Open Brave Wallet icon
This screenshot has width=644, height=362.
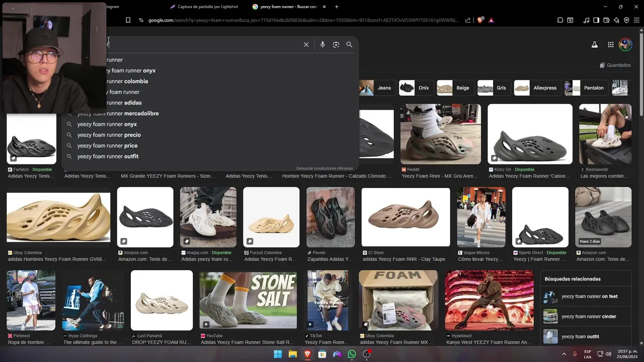tap(606, 20)
